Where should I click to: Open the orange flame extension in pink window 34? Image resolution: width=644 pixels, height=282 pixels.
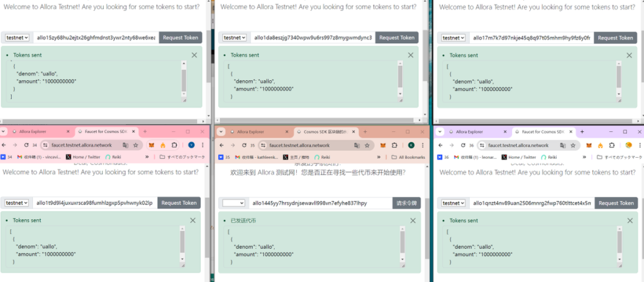tap(163, 145)
